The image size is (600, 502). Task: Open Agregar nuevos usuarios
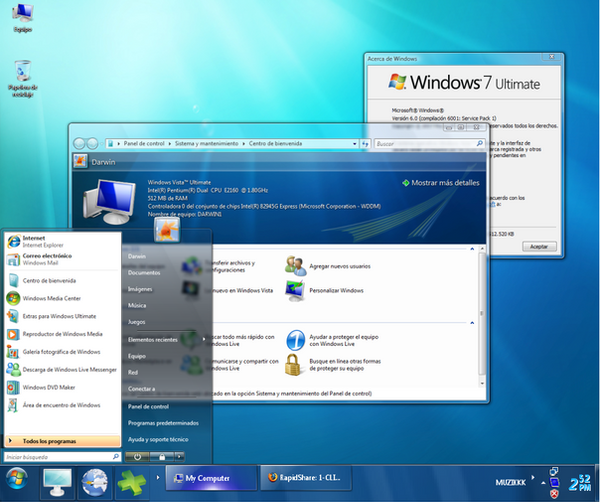[328, 266]
